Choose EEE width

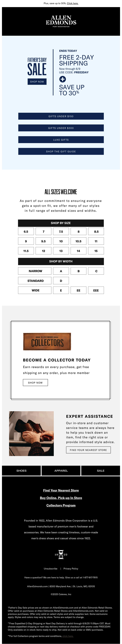pos(96,290)
